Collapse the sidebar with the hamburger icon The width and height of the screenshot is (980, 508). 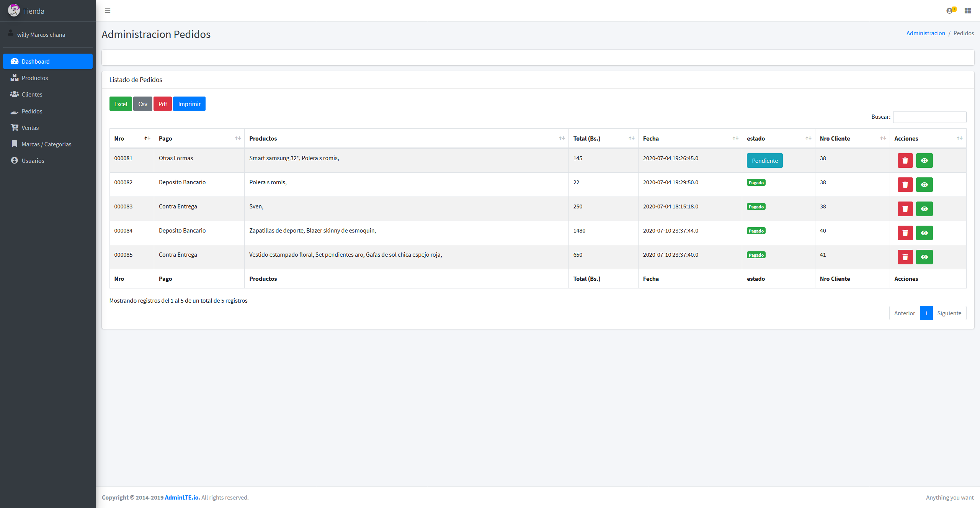click(108, 11)
